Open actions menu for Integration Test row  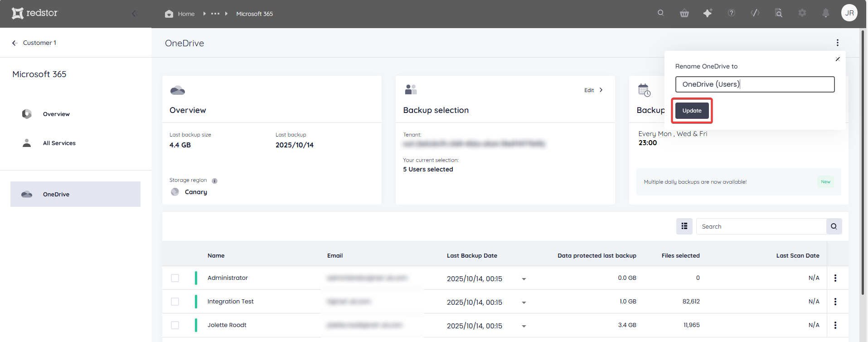point(835,302)
